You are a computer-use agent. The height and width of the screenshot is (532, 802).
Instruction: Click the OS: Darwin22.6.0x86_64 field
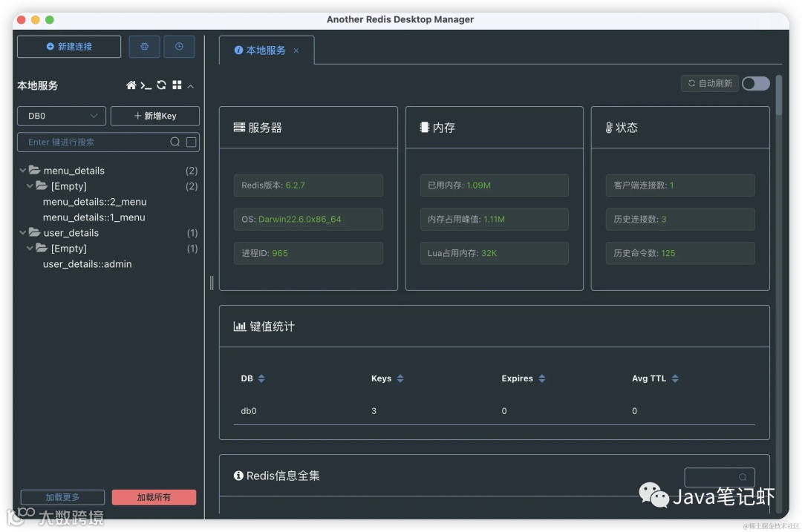click(x=308, y=219)
